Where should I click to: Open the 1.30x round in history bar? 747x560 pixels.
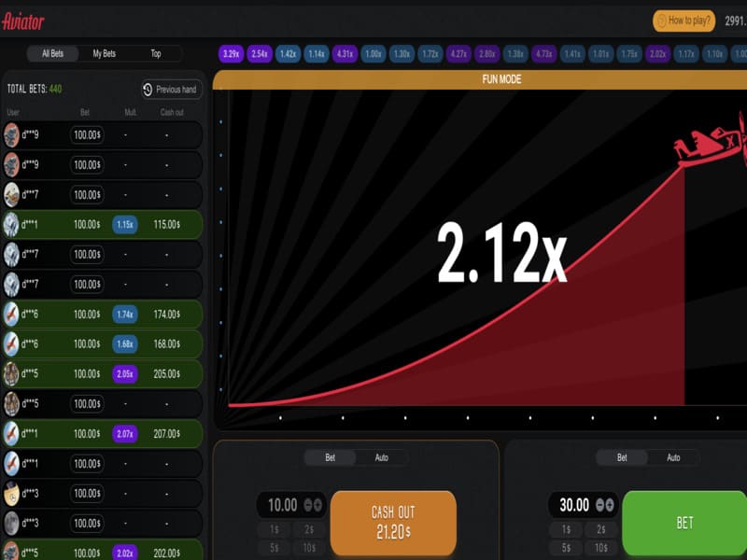402,54
